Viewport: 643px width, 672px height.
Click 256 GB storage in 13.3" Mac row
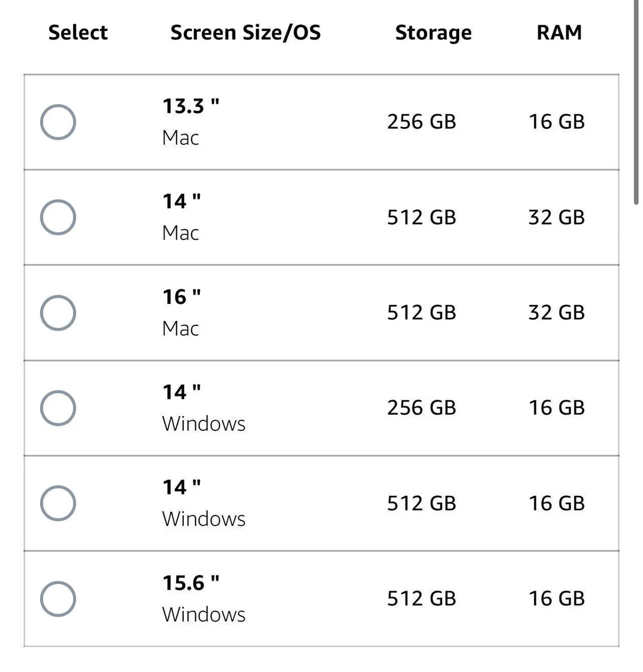pyautogui.click(x=421, y=122)
